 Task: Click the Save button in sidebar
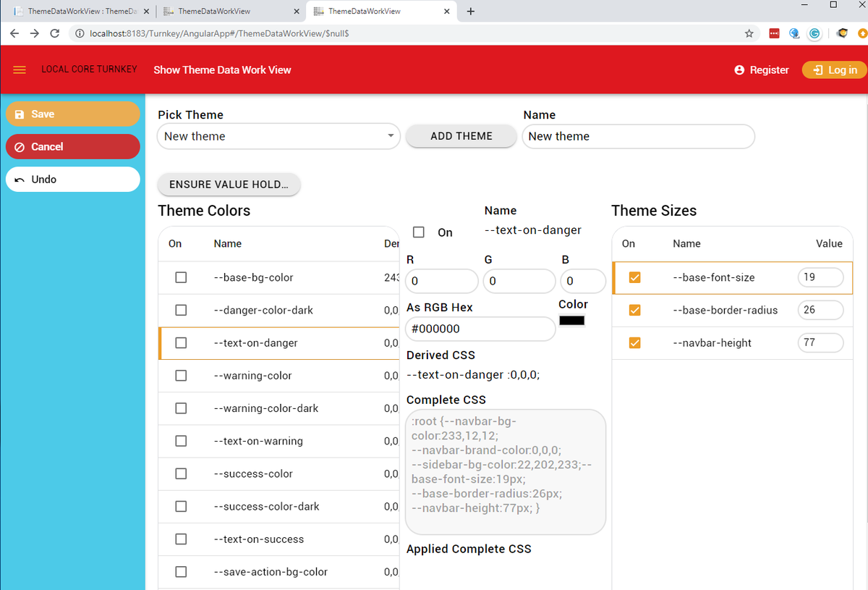click(72, 114)
